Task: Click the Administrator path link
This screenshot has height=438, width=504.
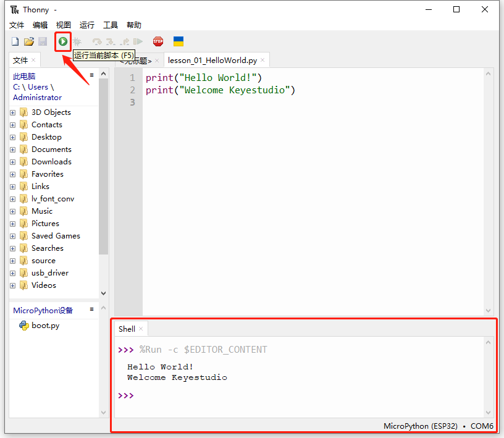Action: [37, 98]
